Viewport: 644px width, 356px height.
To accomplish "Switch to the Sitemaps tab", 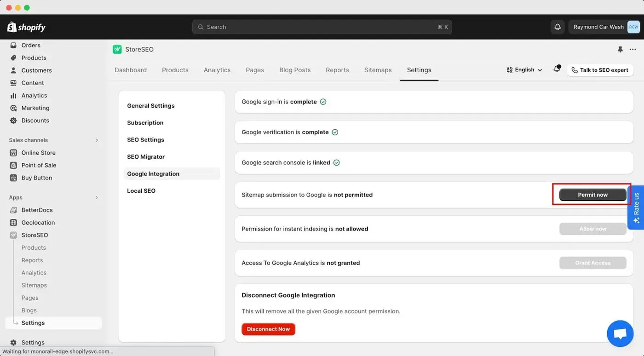I will point(378,70).
